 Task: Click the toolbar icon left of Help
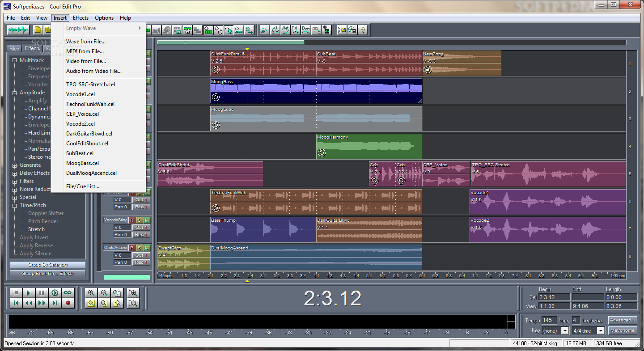pyautogui.click(x=352, y=30)
